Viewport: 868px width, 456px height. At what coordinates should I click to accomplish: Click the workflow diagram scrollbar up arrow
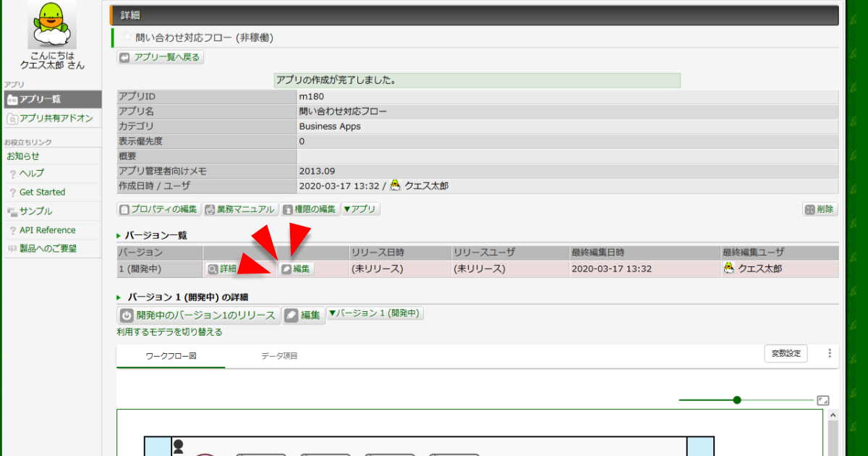click(832, 415)
